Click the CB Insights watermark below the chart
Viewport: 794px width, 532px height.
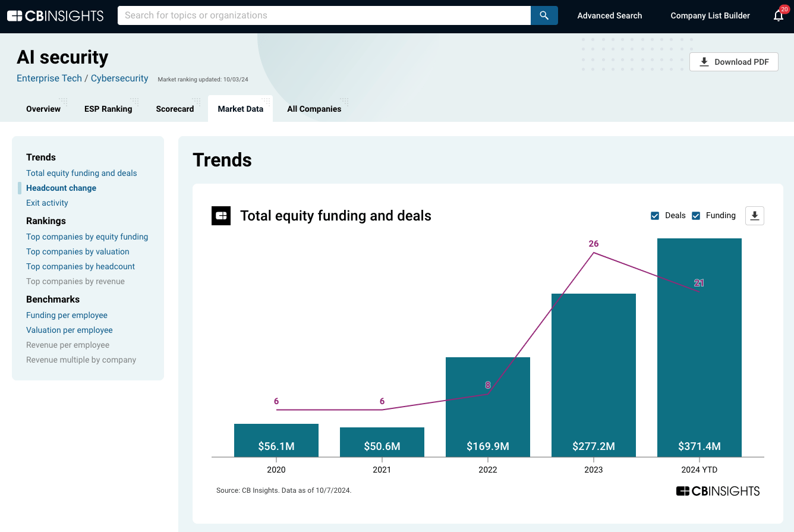717,491
